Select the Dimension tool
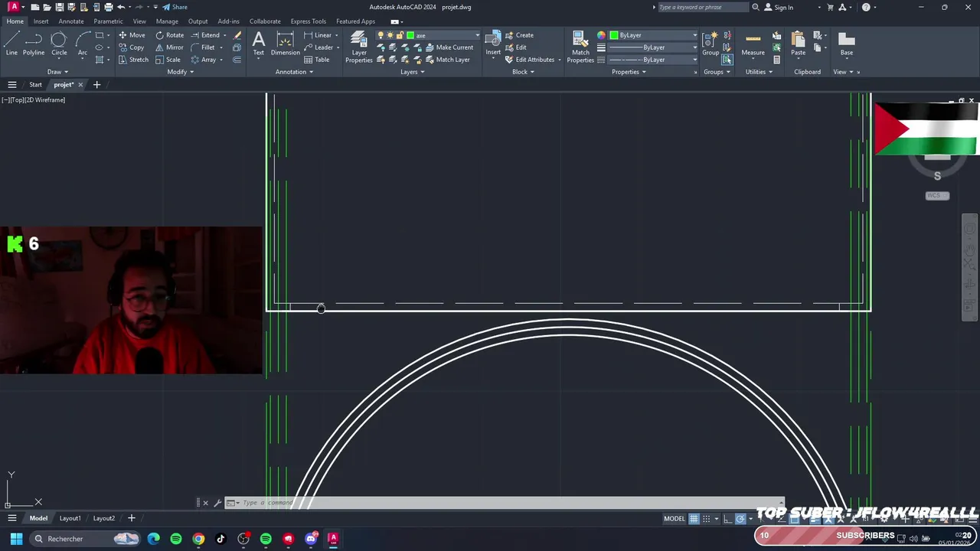The width and height of the screenshot is (980, 551). click(x=285, y=44)
